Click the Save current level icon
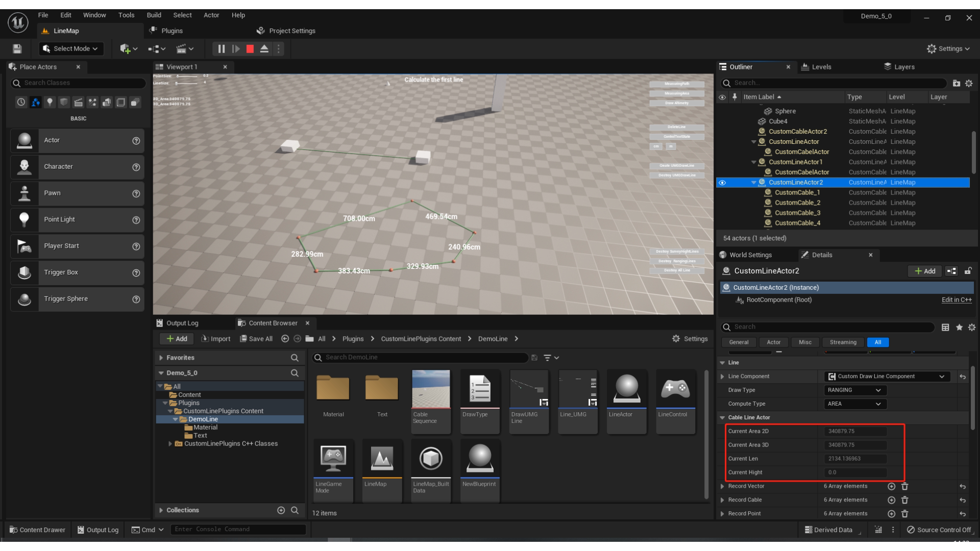980x551 pixels. pos(17,49)
